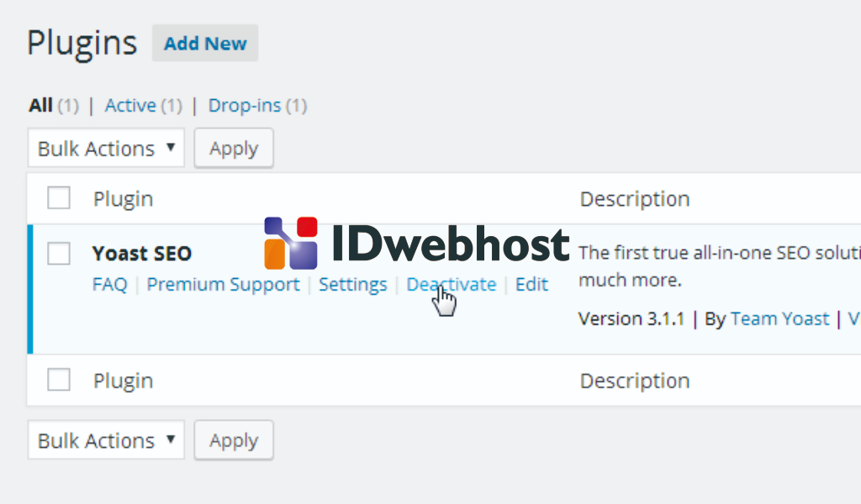The image size is (861, 504).
Task: Click the IDwebhost logo icon
Action: pyautogui.click(x=291, y=243)
